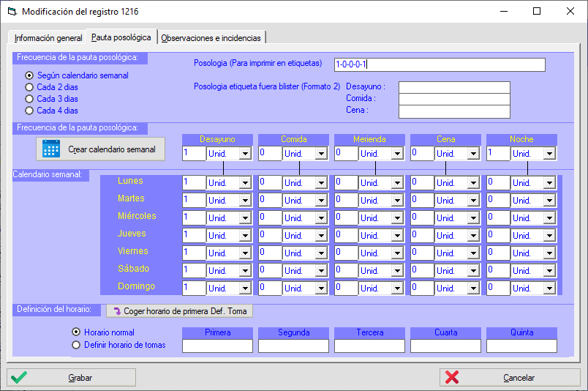Expand Lunes Comida unit dropdown
Image resolution: width=588 pixels, height=391 pixels.
click(321, 182)
